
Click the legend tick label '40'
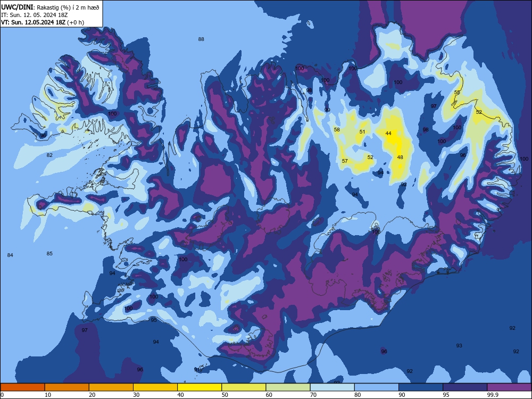point(181,395)
